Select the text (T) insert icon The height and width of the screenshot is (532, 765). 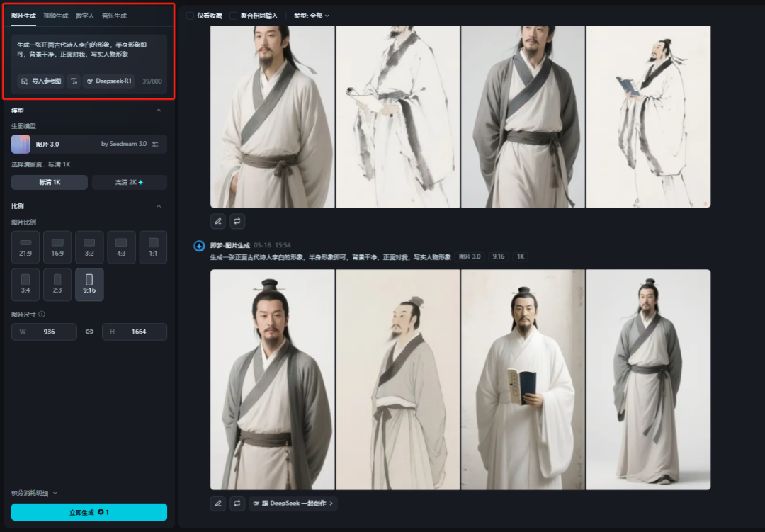(73, 81)
